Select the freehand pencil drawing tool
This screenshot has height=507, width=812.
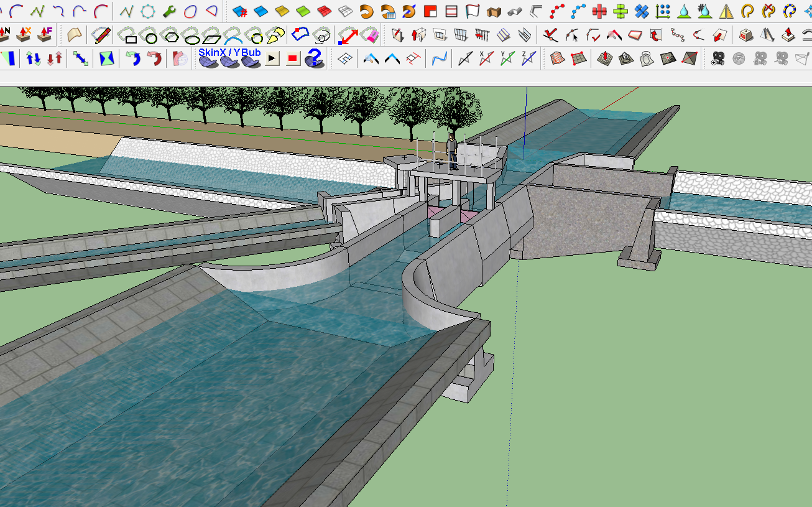tap(102, 35)
